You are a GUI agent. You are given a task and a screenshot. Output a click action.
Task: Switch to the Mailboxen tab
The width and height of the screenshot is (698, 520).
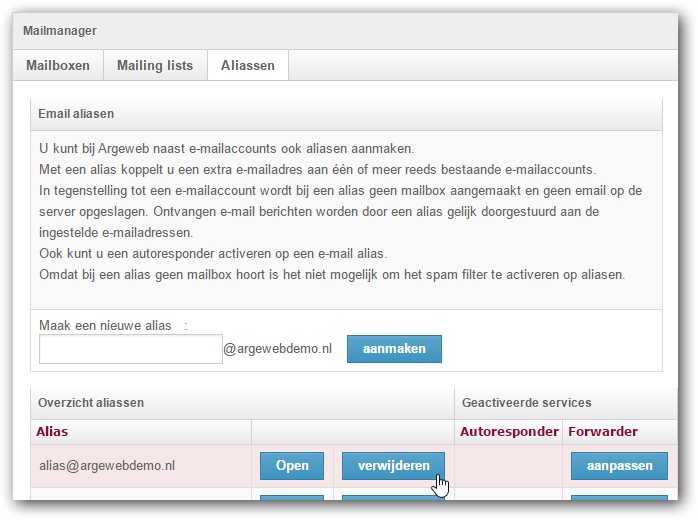[58, 65]
